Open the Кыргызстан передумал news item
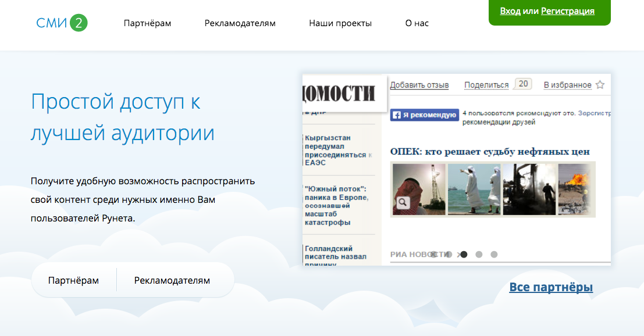 339,150
